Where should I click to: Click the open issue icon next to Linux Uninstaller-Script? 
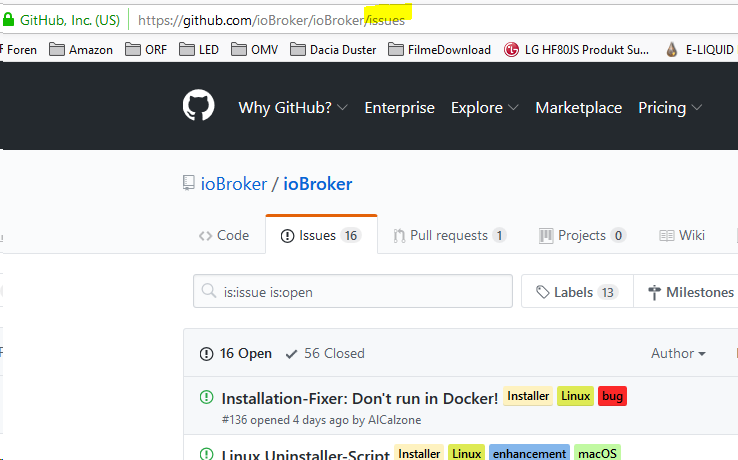(x=207, y=453)
